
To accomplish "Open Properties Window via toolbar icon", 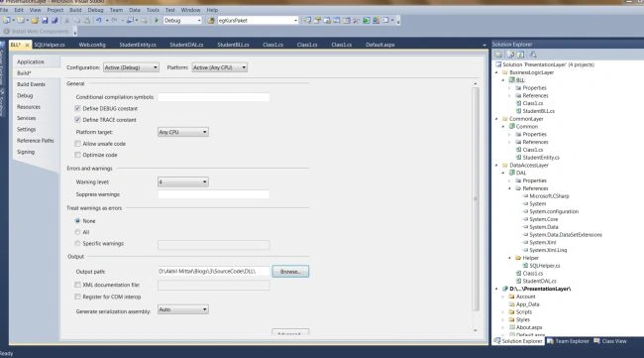I will 317,20.
